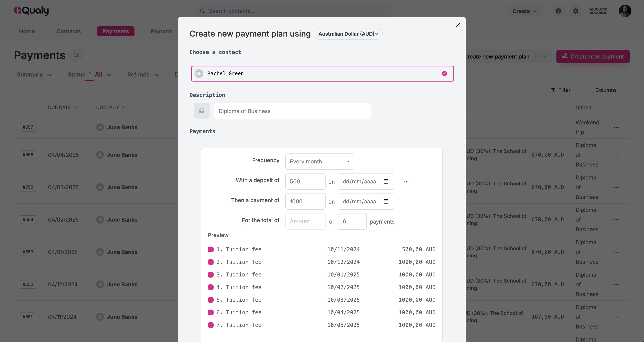Image resolution: width=644 pixels, height=342 pixels.
Task: Click the 'Your logo goes here' placeholder
Action: (598, 11)
